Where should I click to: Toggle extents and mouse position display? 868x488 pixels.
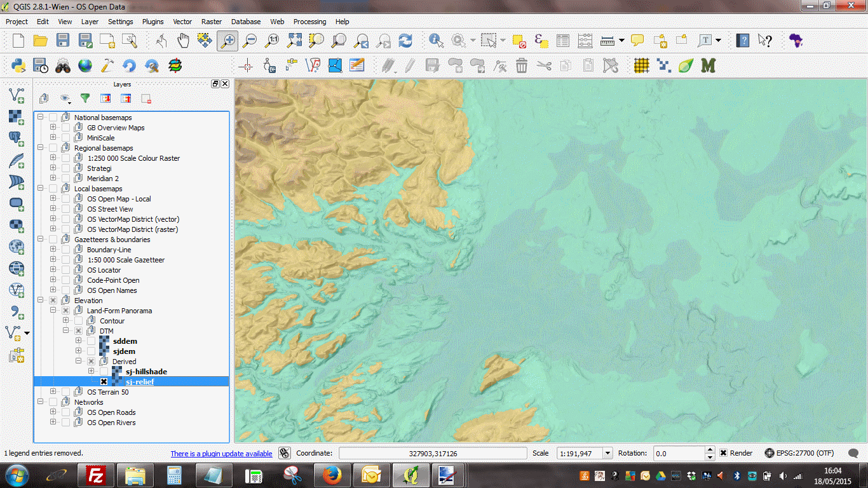point(284,453)
